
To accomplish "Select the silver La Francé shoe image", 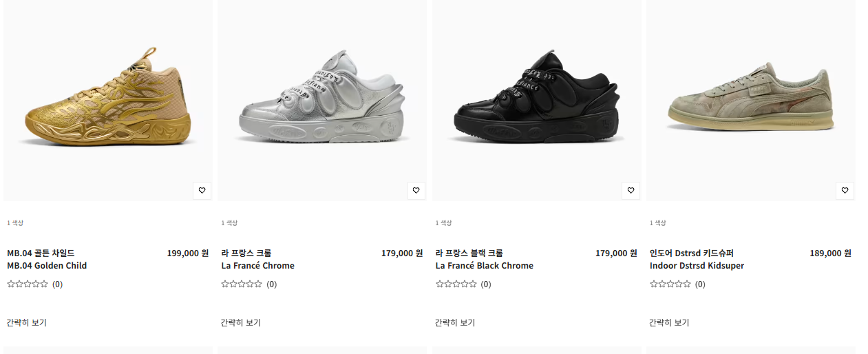I will [x=321, y=96].
